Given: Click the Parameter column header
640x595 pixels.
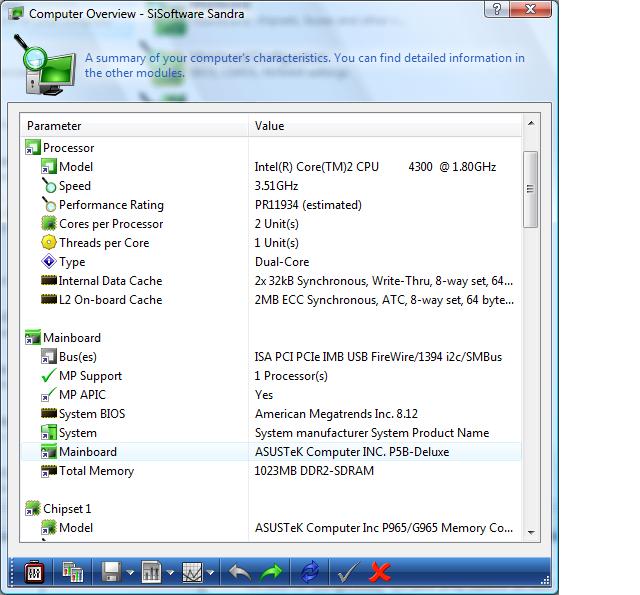Looking at the screenshot, I should (x=134, y=126).
